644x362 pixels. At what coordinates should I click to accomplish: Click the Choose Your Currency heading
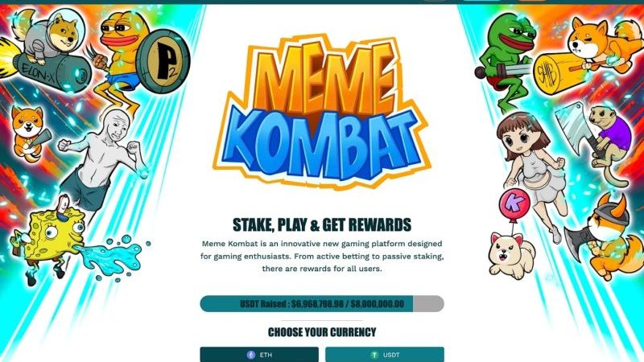322,332
